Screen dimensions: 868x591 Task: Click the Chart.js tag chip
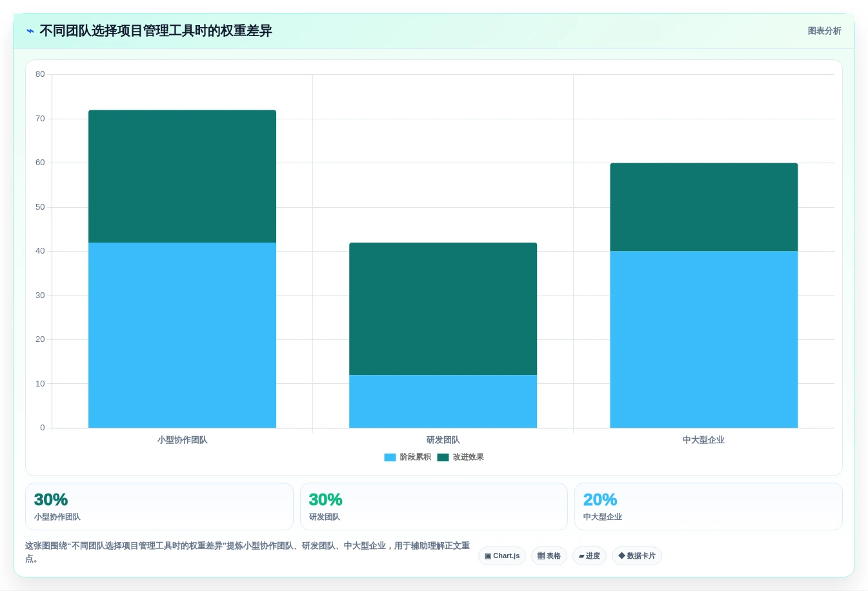(502, 556)
